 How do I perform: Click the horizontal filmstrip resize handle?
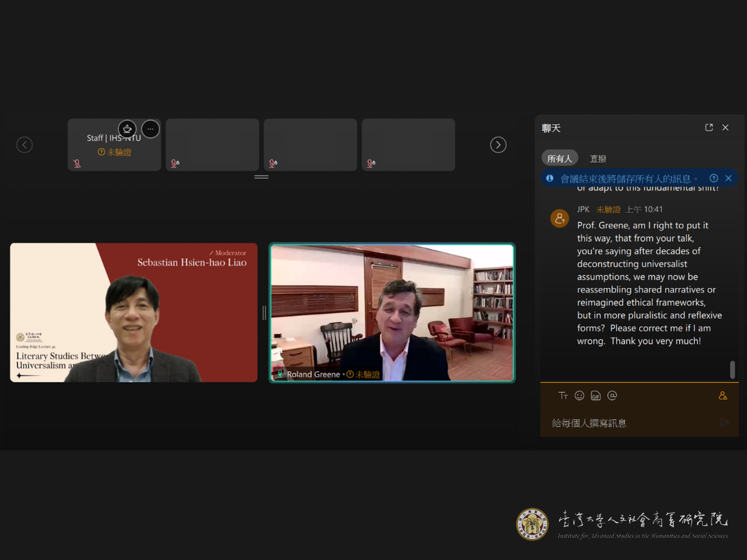(x=261, y=177)
